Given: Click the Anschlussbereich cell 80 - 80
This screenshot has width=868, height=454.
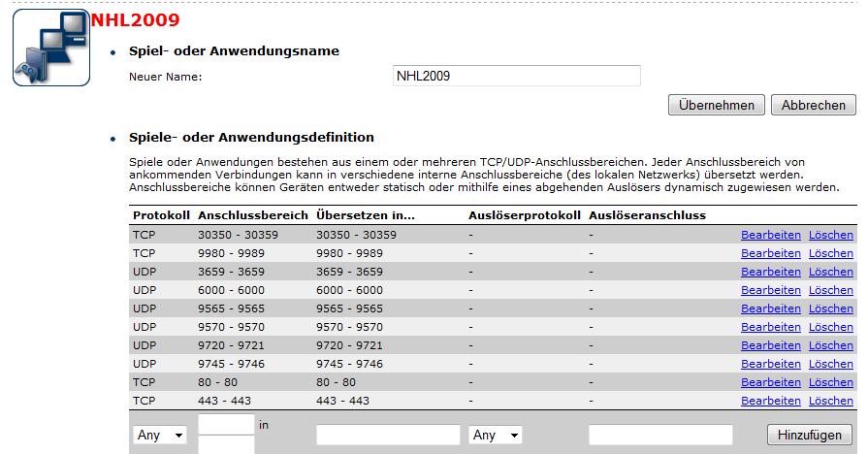Looking at the screenshot, I should click(217, 382).
